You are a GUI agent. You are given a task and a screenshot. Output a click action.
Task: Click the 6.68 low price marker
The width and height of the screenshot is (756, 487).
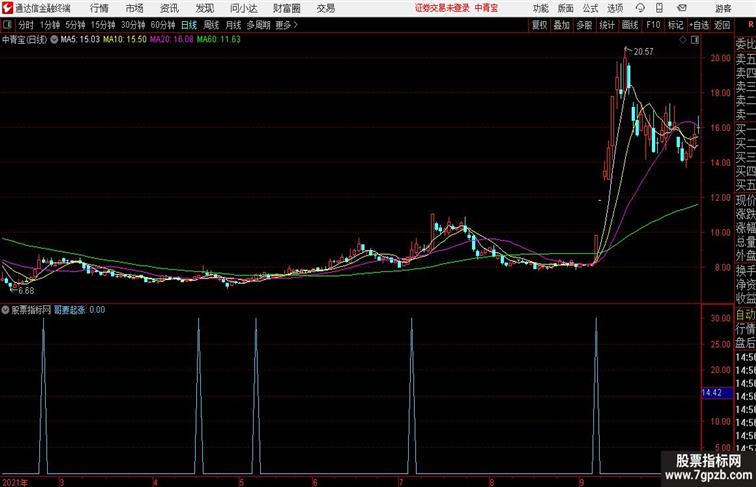coord(26,291)
